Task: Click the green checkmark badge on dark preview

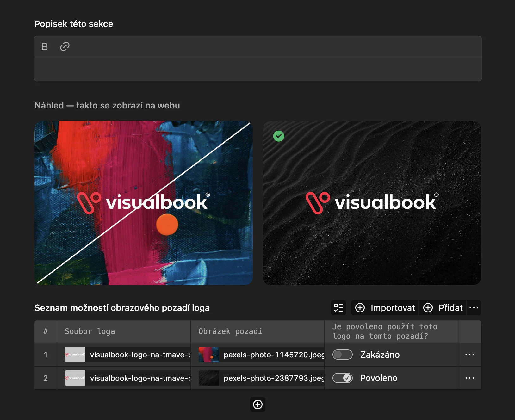Action: [279, 136]
